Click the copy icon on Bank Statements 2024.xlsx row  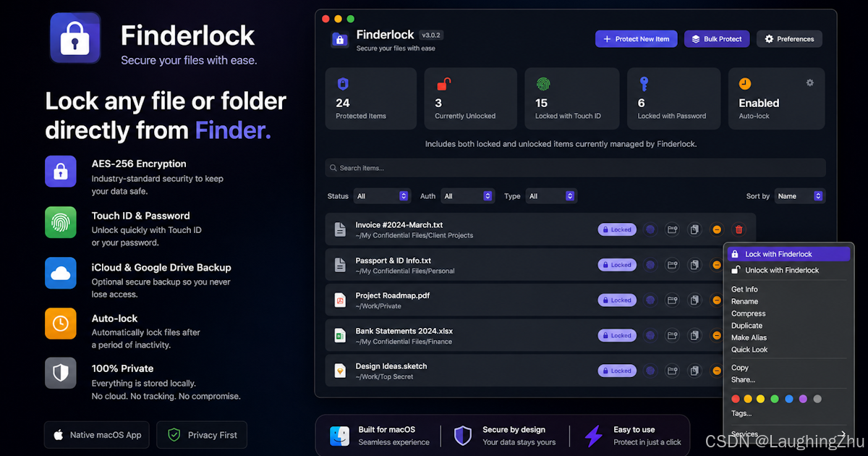pos(694,335)
